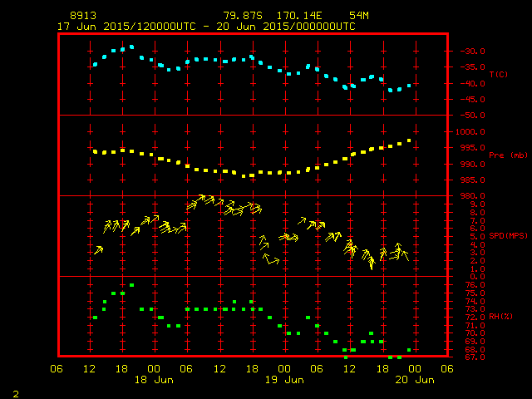This screenshot has height=399, width=532.
Task: Click the 69.0 humidity axis label
Action: coord(475,342)
